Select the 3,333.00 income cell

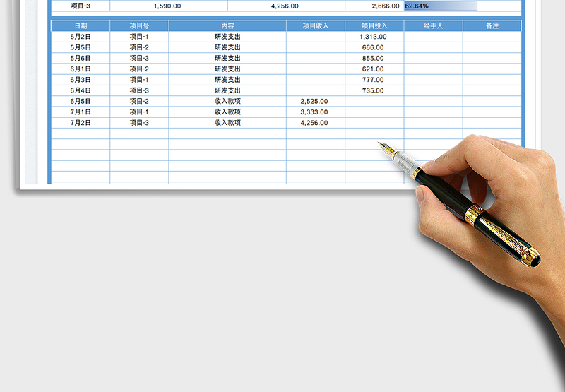point(315,112)
